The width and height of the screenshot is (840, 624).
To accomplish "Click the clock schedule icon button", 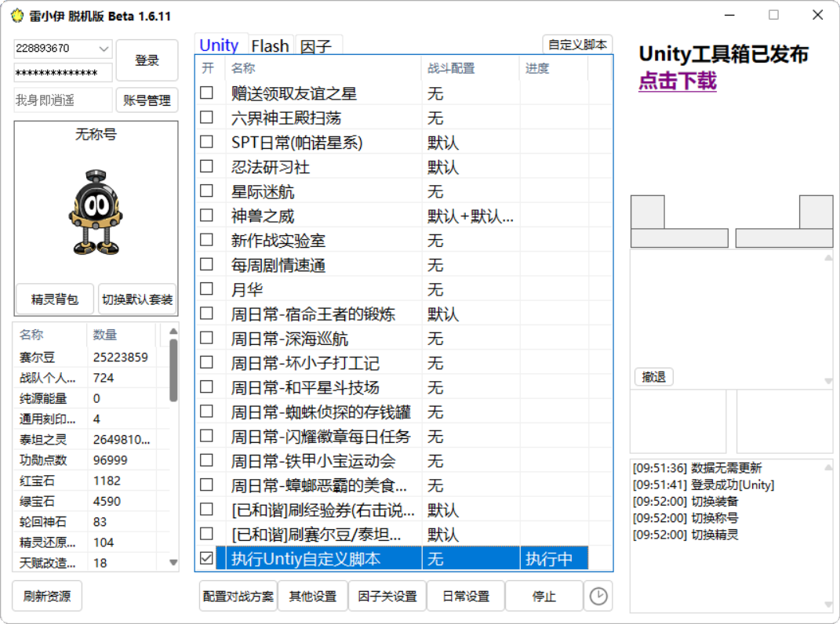I will pos(598,597).
